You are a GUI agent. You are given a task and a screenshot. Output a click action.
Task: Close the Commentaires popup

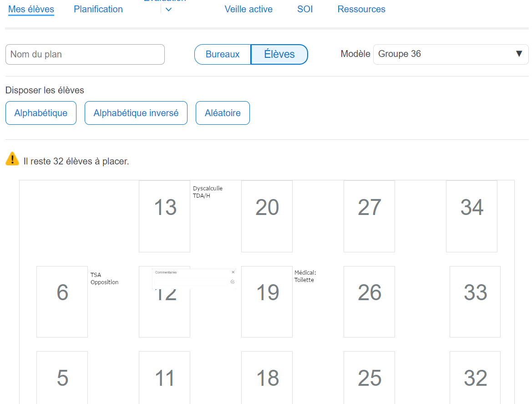pyautogui.click(x=233, y=272)
